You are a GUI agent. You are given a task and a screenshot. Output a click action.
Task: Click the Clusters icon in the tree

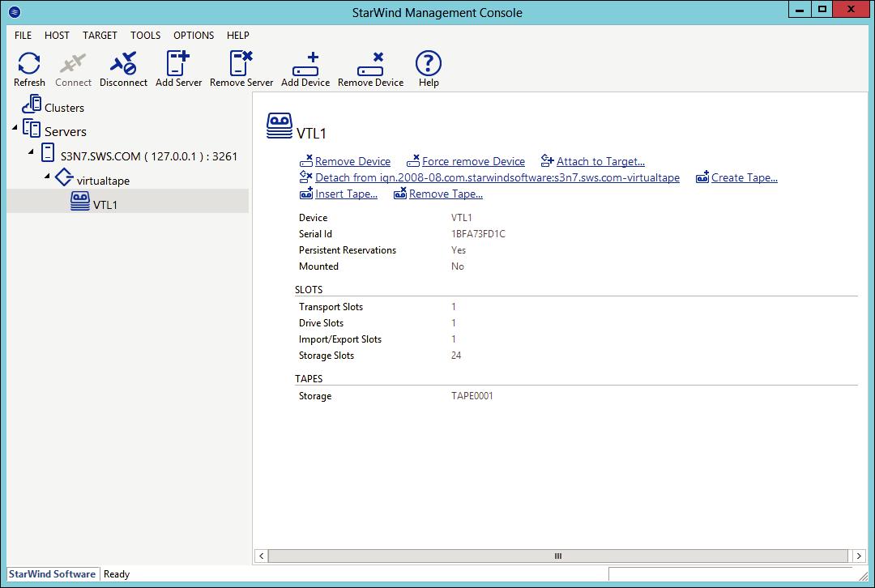(32, 104)
